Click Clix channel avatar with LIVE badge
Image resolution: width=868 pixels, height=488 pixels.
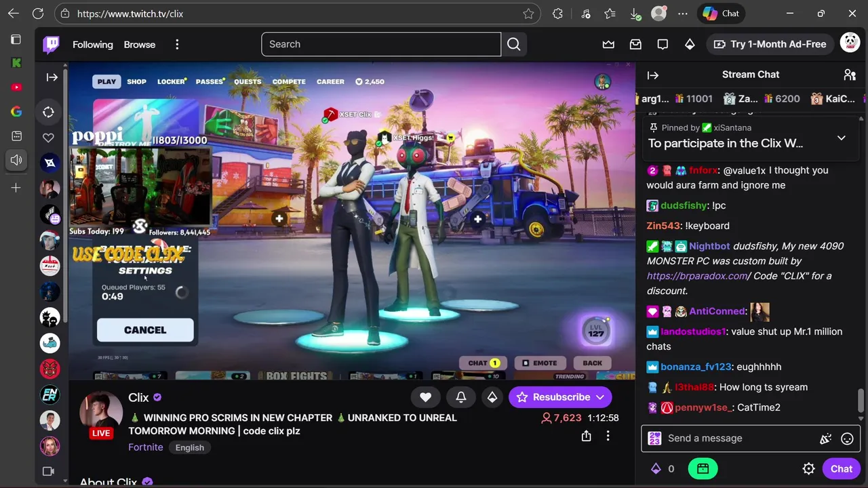point(100,413)
